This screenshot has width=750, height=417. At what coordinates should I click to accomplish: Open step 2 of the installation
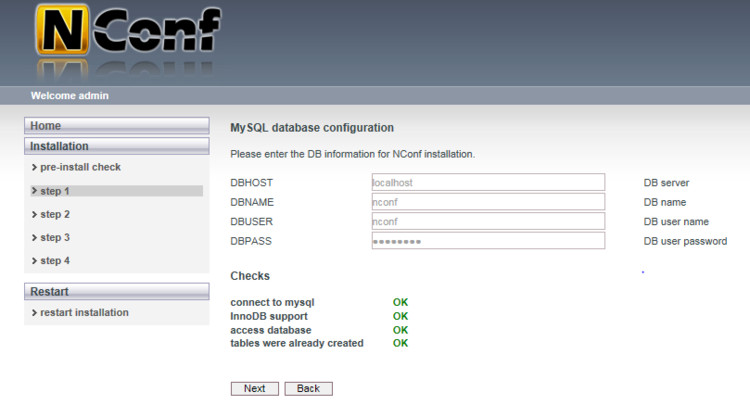pos(55,214)
